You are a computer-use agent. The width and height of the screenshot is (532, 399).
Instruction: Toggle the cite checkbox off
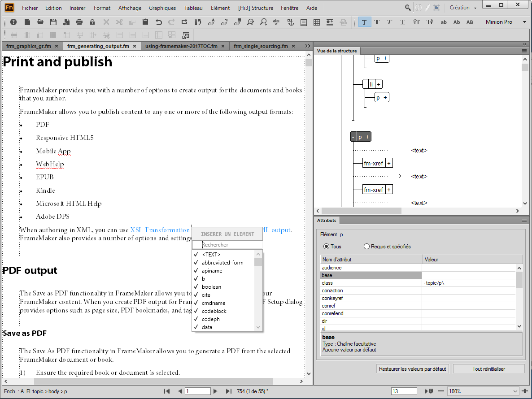196,295
